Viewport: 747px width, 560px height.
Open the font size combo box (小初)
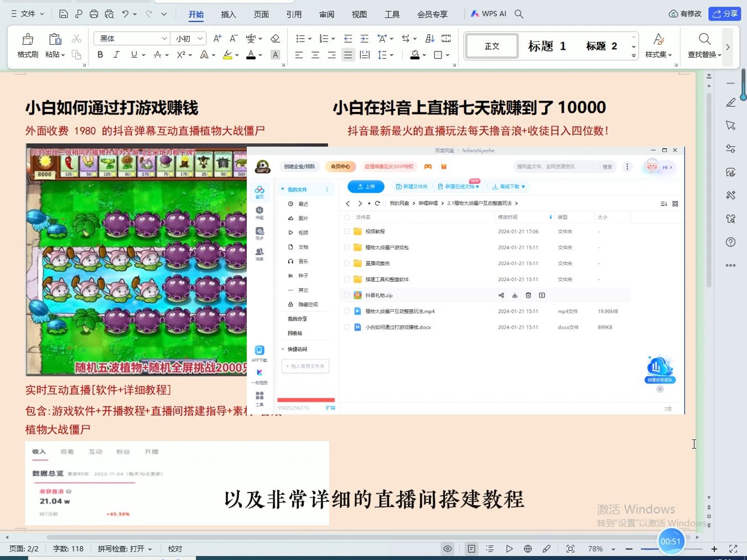(x=189, y=38)
